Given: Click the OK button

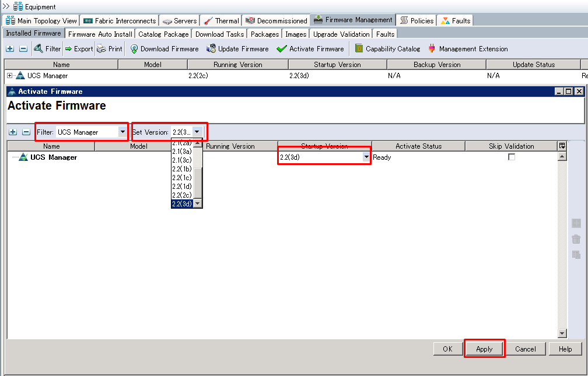Looking at the screenshot, I should tap(448, 349).
